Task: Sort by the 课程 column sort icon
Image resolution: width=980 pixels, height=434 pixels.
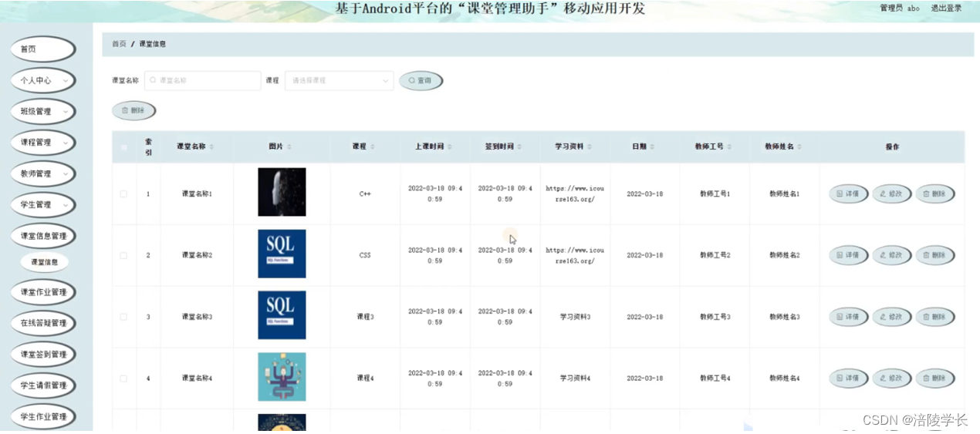Action: 373,146
